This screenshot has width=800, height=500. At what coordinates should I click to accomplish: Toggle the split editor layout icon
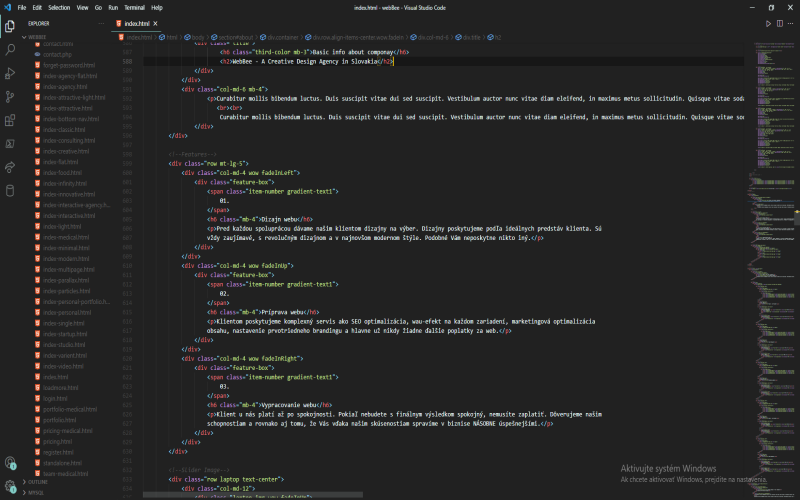[780, 23]
